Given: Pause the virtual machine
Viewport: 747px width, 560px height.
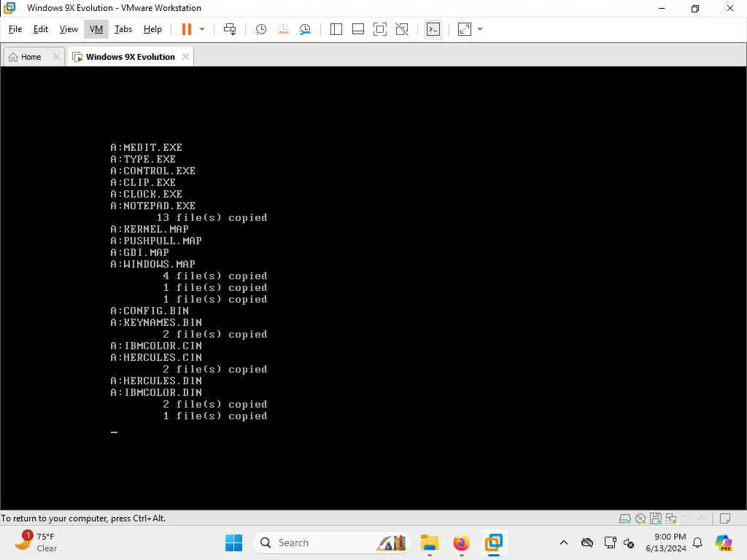Looking at the screenshot, I should coord(186,29).
